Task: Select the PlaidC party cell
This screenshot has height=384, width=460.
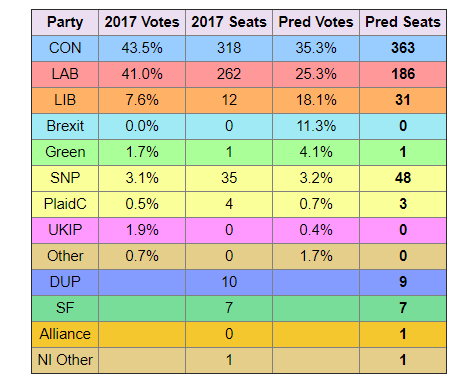Action: coord(65,204)
